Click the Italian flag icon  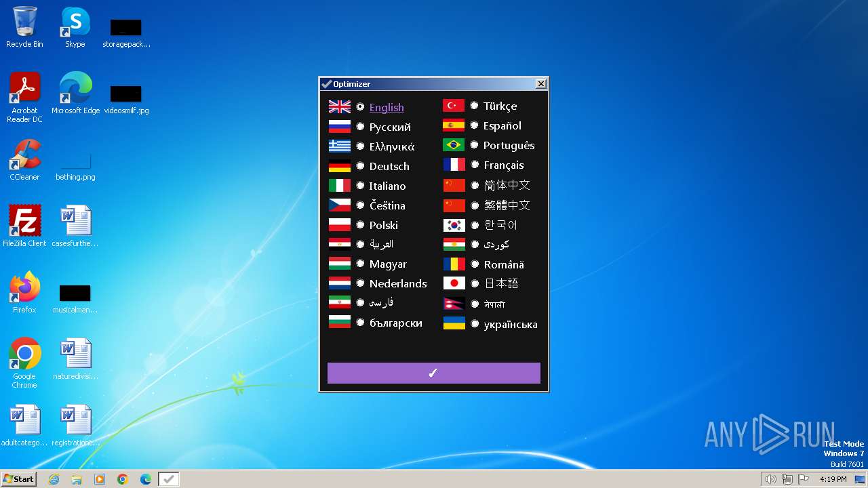340,185
